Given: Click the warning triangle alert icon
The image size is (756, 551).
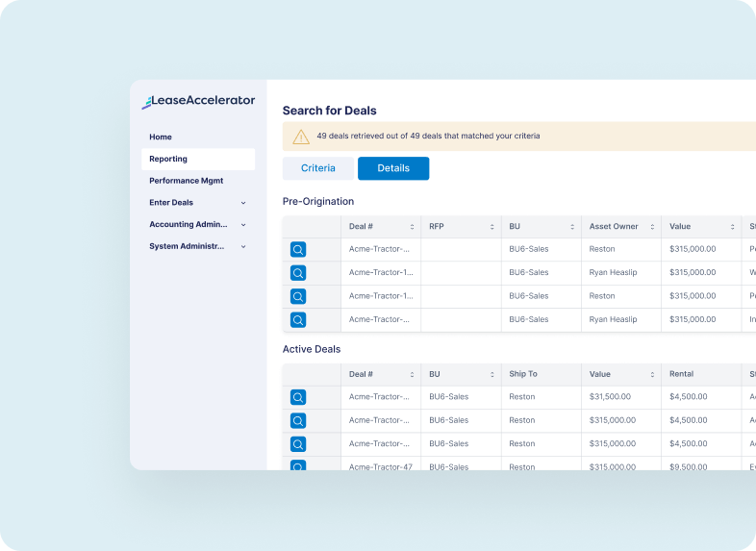Looking at the screenshot, I should pos(301,137).
